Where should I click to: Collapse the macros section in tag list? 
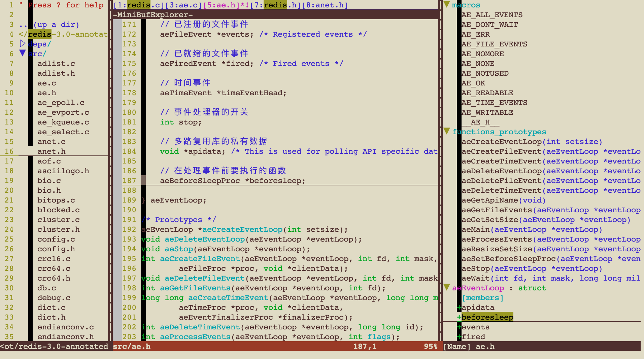tap(446, 5)
